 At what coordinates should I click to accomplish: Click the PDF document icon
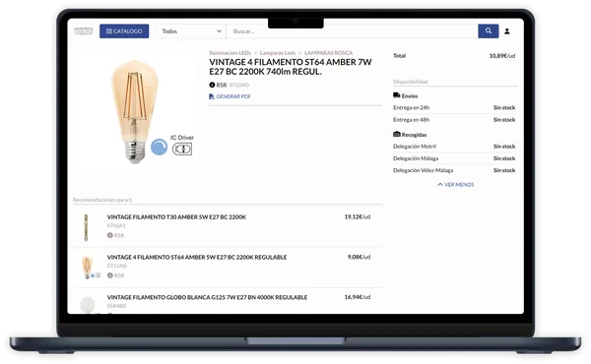point(212,96)
